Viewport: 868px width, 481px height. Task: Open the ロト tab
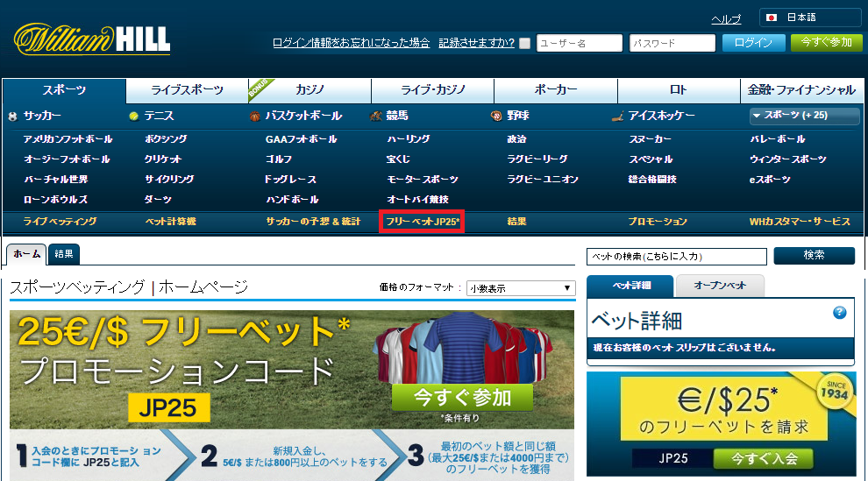(679, 90)
